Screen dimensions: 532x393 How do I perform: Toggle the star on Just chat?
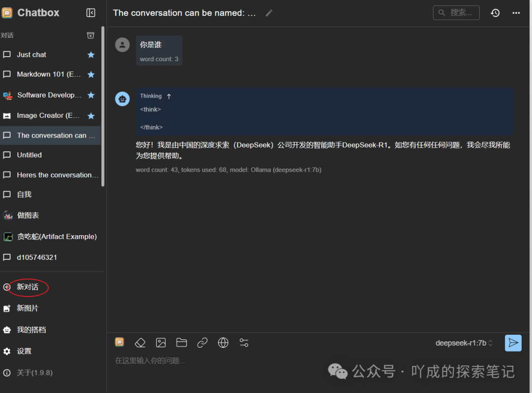coord(91,55)
